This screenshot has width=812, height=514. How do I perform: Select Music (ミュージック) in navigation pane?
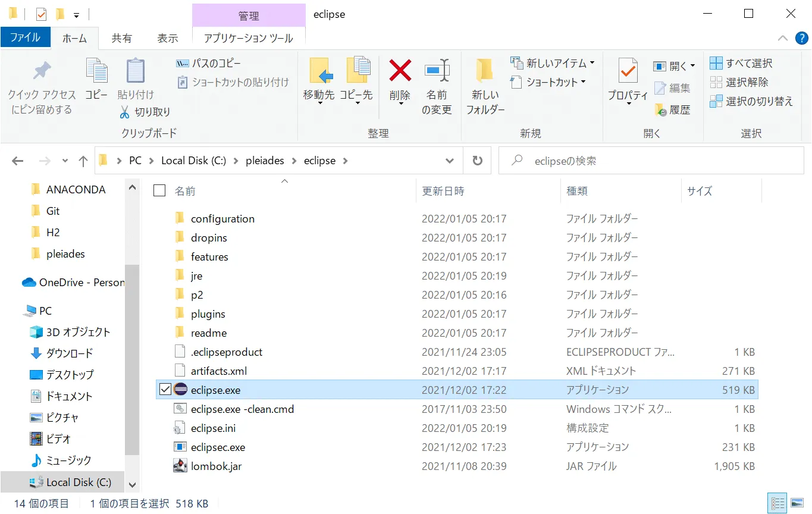(61, 460)
